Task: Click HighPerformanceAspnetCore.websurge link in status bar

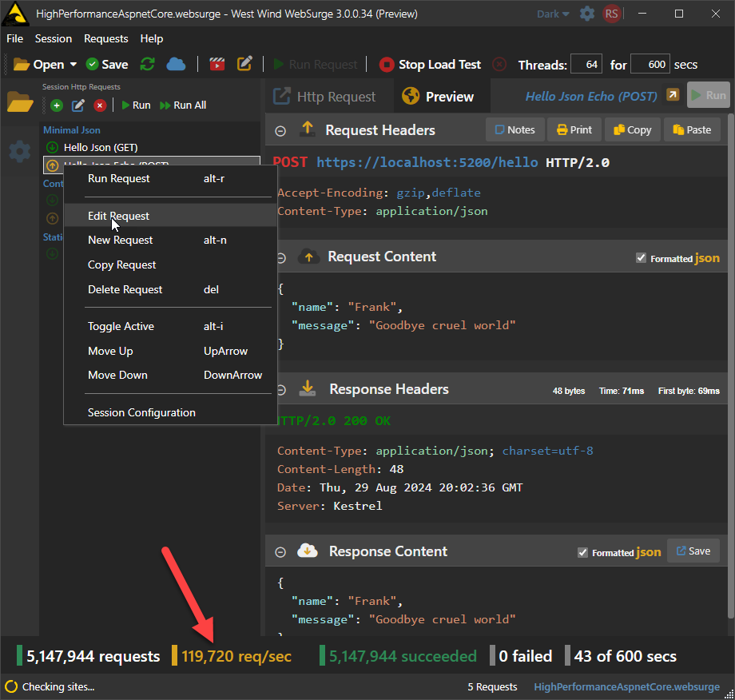Action: tap(626, 687)
